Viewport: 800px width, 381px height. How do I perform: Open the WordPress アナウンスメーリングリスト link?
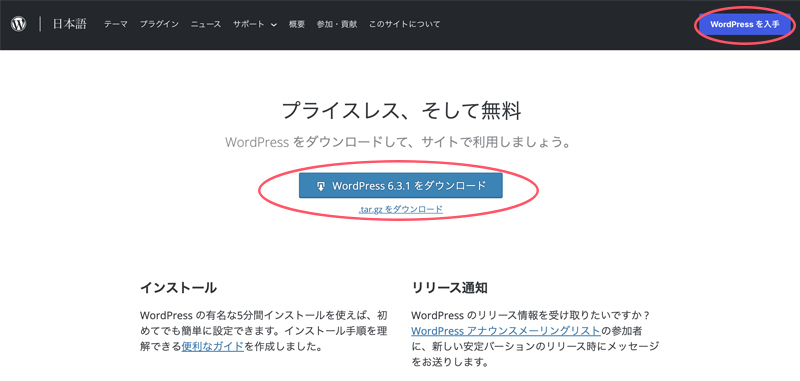click(506, 331)
